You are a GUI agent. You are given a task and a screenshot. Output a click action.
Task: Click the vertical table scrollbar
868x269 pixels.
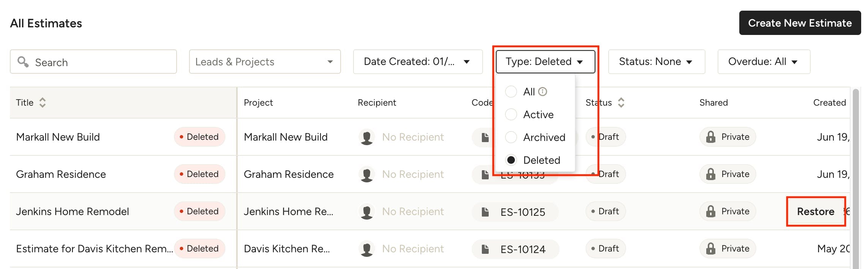click(x=855, y=179)
